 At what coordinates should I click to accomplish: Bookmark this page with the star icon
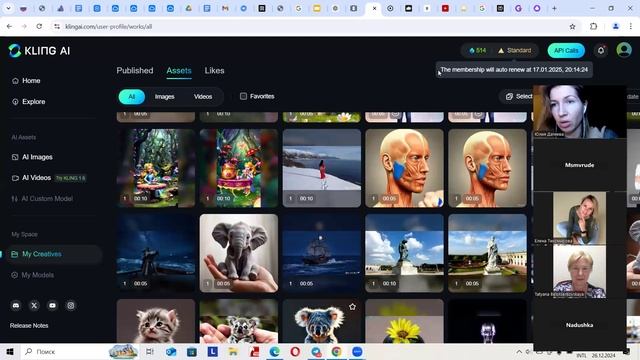(x=572, y=27)
